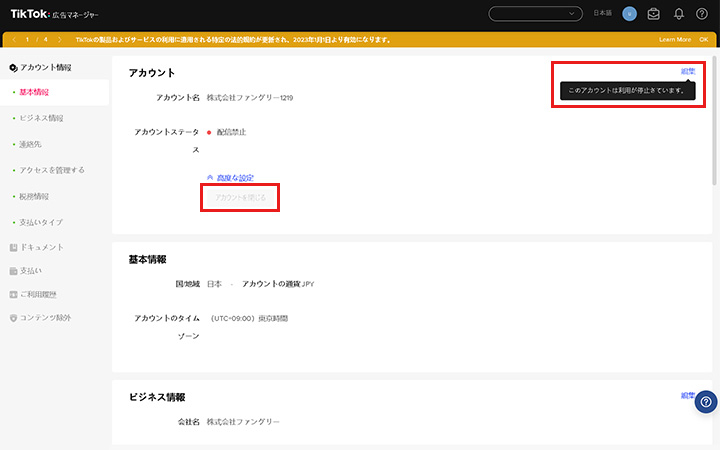Click the コンテンツ除外 shield icon
This screenshot has width=720, height=450.
[x=13, y=318]
